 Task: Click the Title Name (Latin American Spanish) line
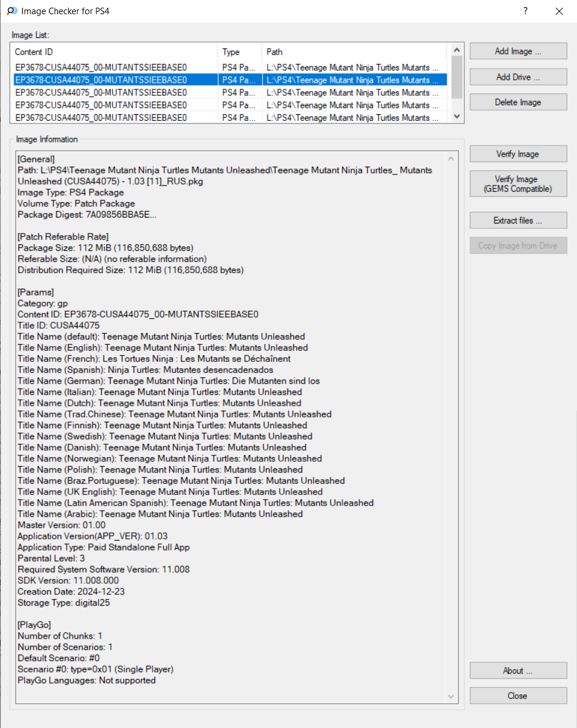pos(196,503)
